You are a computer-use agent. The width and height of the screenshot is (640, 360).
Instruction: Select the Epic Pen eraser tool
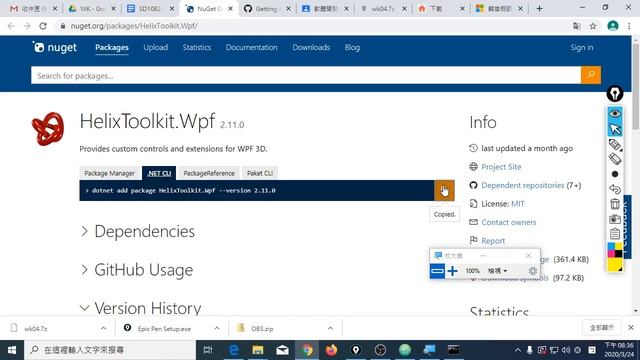(x=615, y=159)
